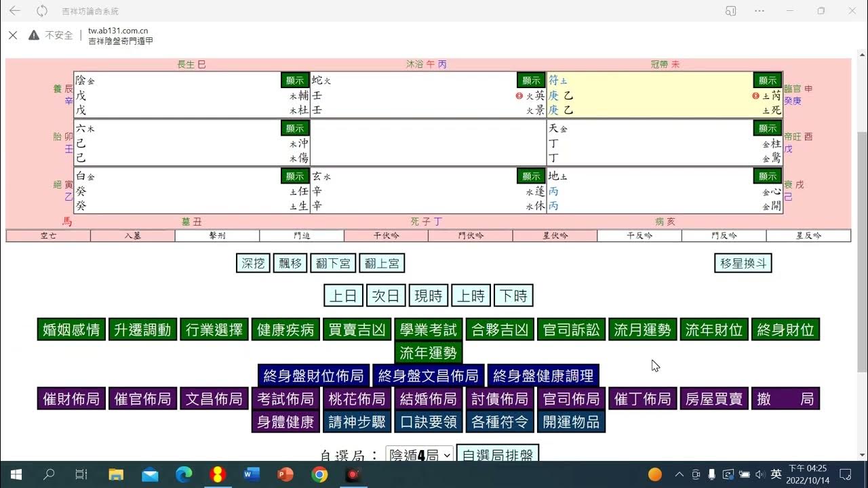Click the orange circle tray icon
This screenshot has height=488, width=868.
point(655,474)
